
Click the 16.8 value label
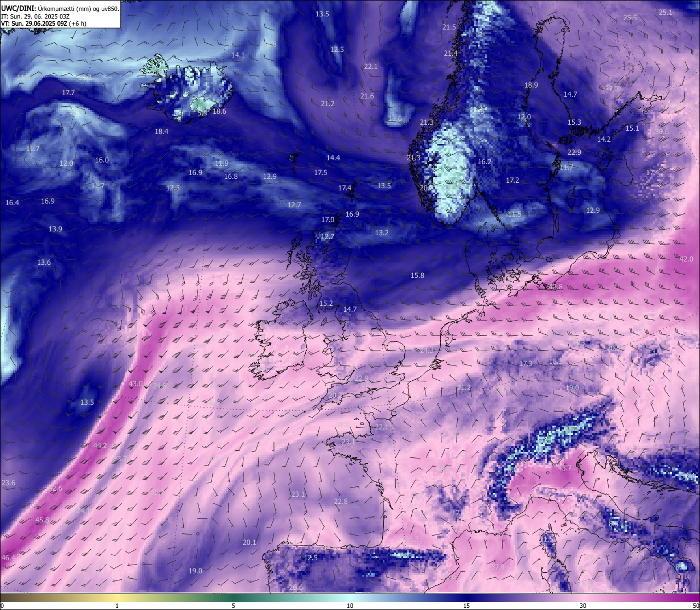[x=231, y=176]
